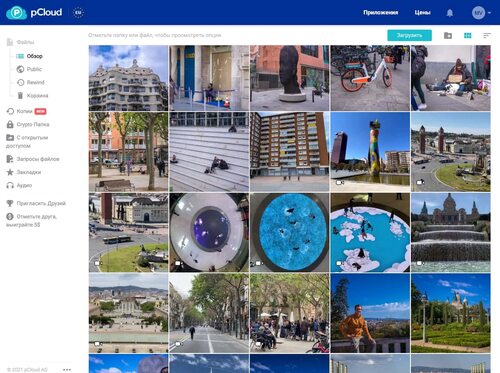Open the footer three-dots menu
Image resolution: width=500 pixels, height=373 pixels.
(67, 369)
